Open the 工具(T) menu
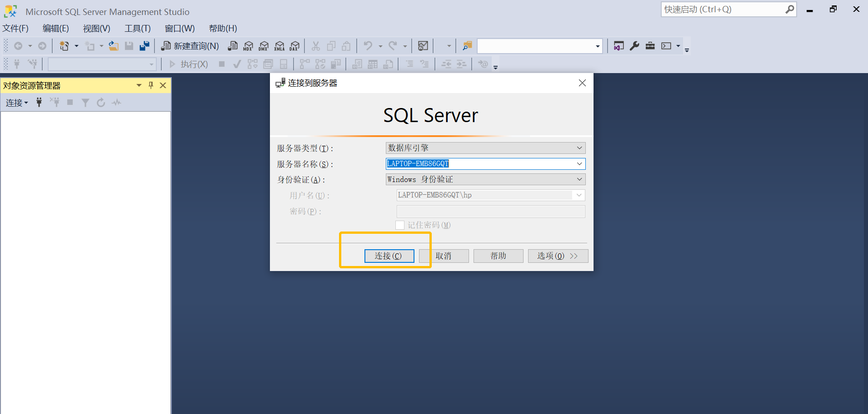This screenshot has height=414, width=868. point(137,28)
